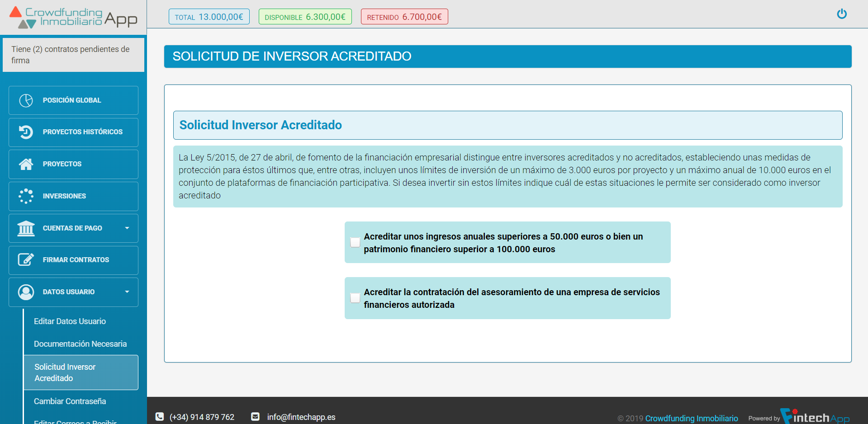Click the power logout icon
The height and width of the screenshot is (424, 868).
(841, 14)
